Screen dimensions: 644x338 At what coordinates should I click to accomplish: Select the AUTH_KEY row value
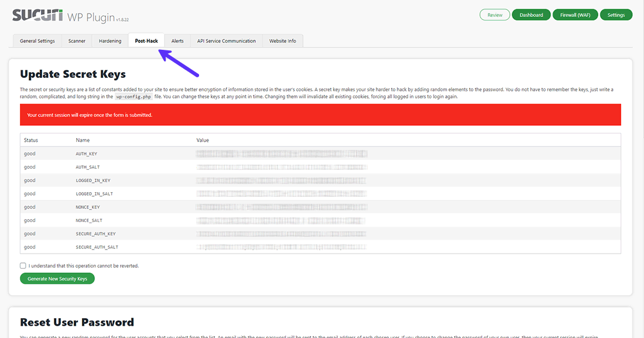click(x=281, y=153)
